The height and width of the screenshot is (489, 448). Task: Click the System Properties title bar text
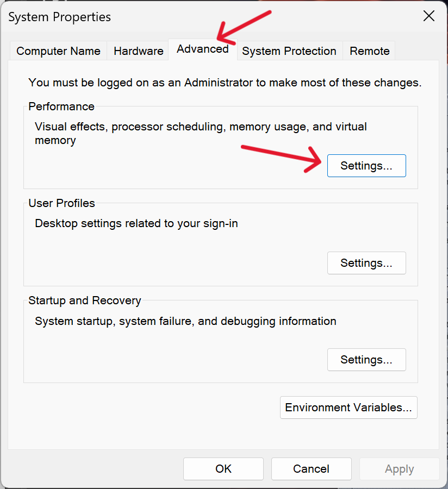tap(60, 17)
